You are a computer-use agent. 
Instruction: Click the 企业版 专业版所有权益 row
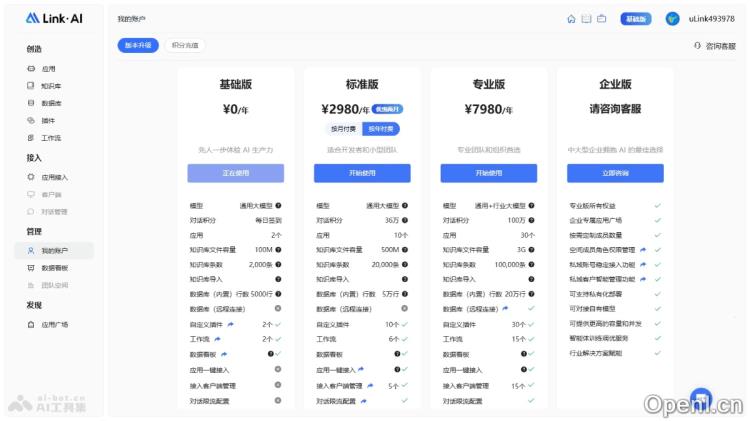(x=615, y=206)
